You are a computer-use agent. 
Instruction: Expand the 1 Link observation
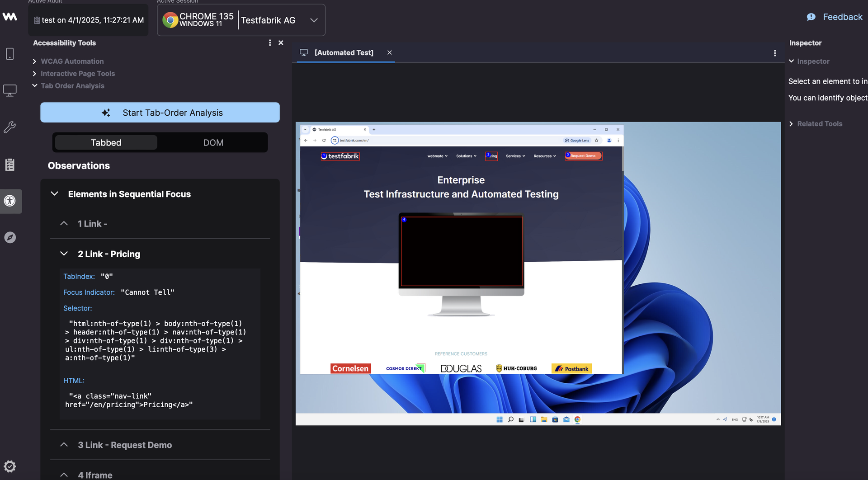click(64, 224)
